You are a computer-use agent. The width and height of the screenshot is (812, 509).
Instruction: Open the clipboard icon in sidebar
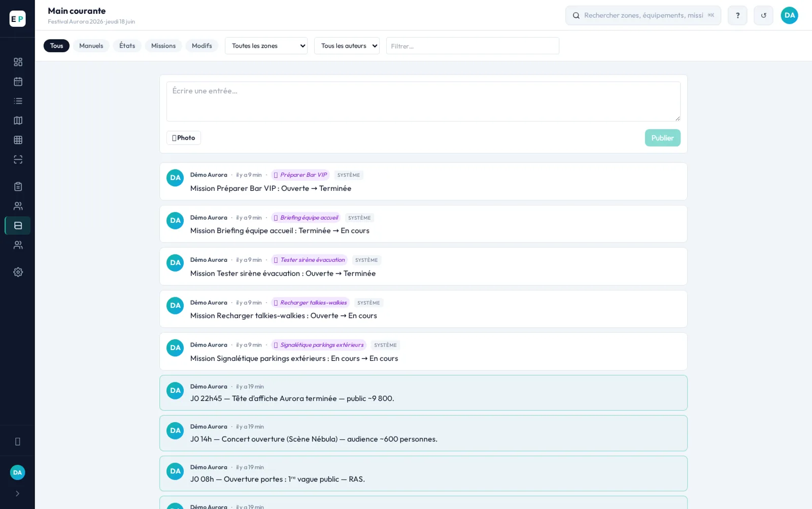(x=18, y=186)
